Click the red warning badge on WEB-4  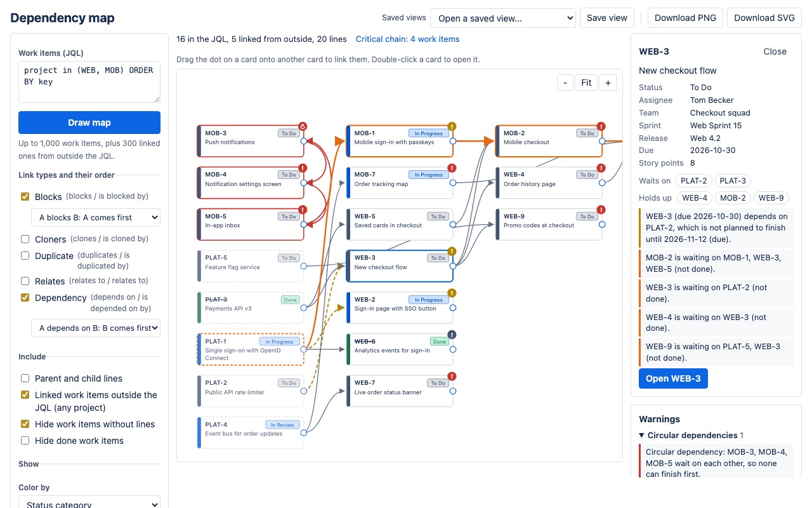(601, 168)
